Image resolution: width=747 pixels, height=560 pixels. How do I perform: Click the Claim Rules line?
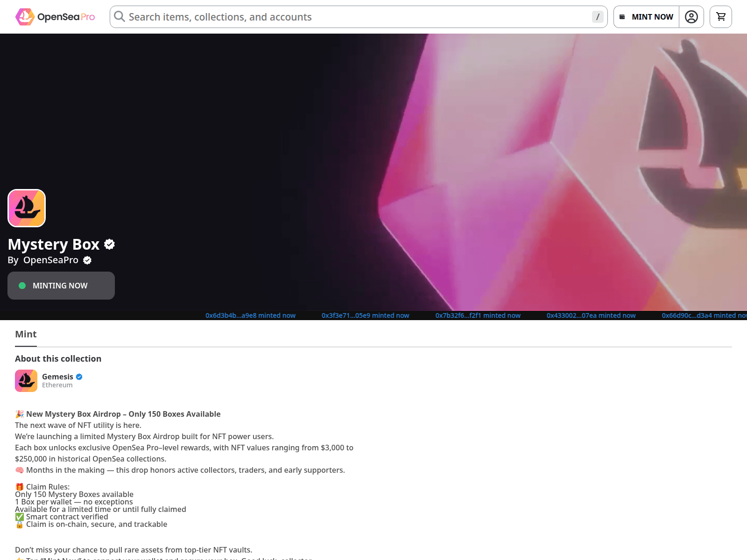42,487
